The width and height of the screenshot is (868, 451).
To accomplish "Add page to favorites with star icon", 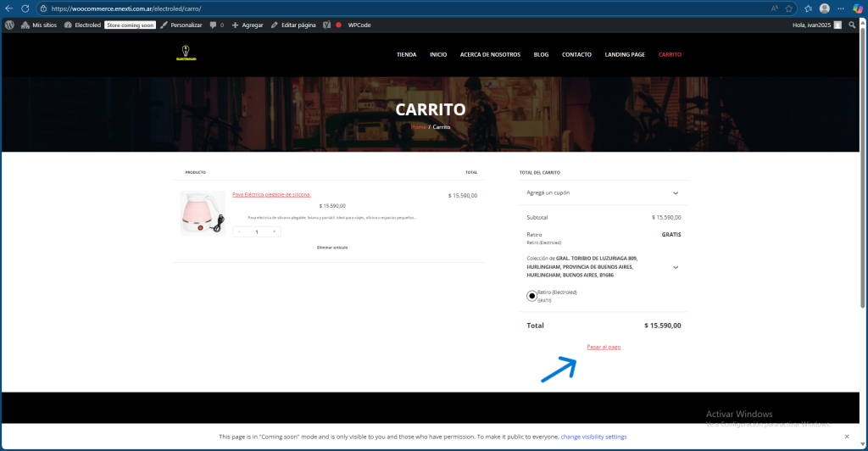I will tap(789, 8).
